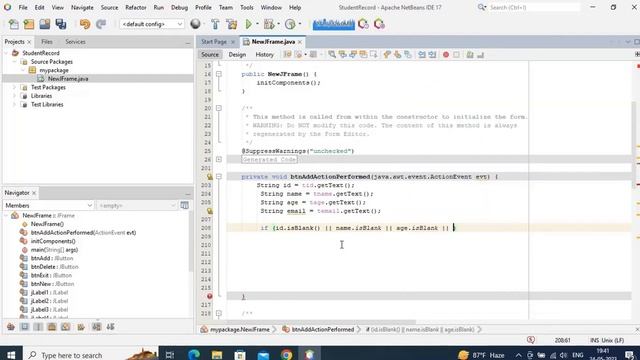640x360 pixels.
Task: Expand the Libraries node
Action: (x=15, y=96)
